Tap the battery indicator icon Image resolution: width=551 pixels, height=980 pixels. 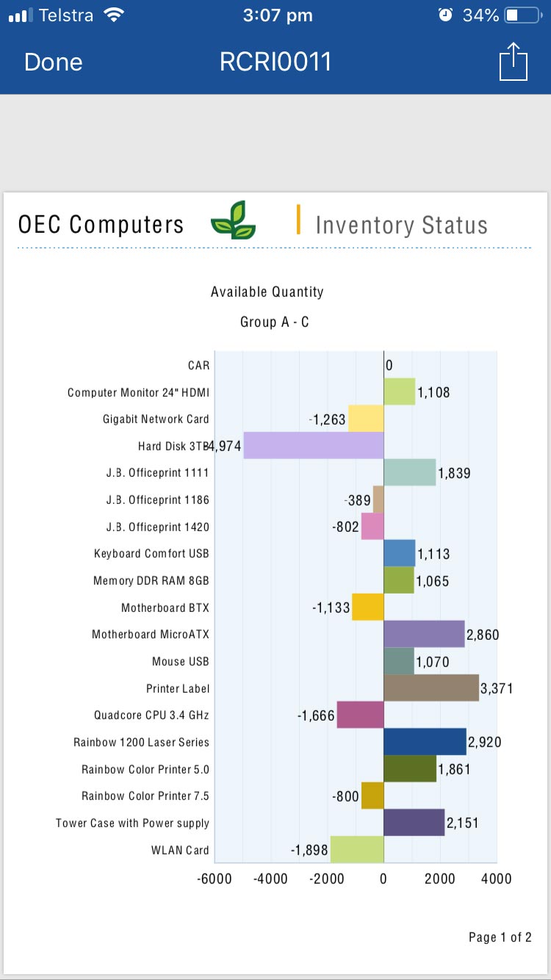[522, 15]
